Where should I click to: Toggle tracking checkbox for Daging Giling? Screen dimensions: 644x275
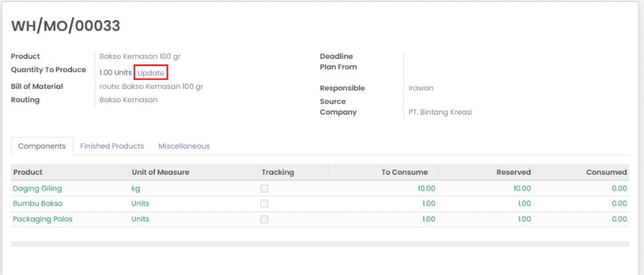[x=264, y=189]
